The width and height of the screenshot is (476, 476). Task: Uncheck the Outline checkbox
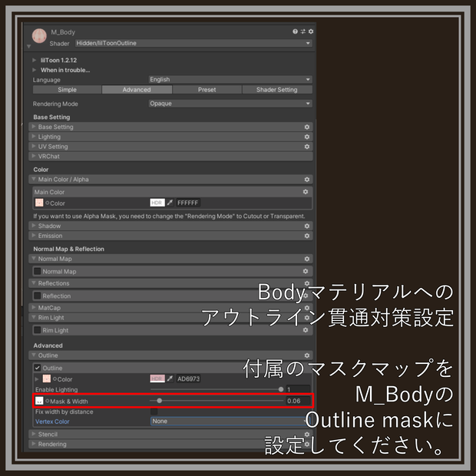[38, 368]
